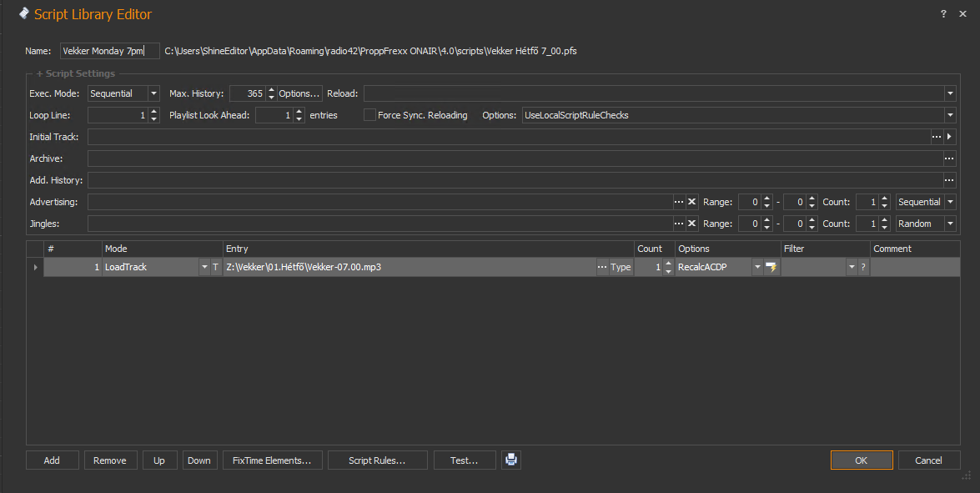The width and height of the screenshot is (980, 493).
Task: Browse for Add. History file
Action: 948,180
